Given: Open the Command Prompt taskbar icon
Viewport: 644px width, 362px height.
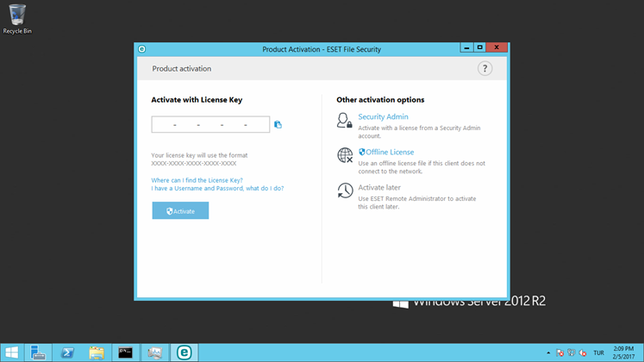Looking at the screenshot, I should (125, 353).
